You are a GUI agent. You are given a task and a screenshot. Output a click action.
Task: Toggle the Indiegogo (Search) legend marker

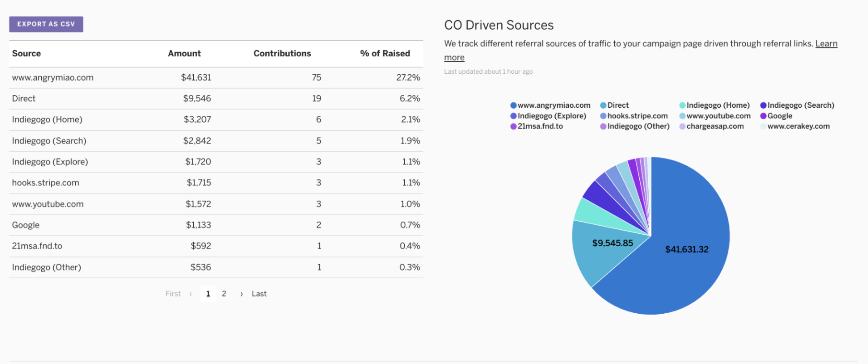pyautogui.click(x=763, y=105)
